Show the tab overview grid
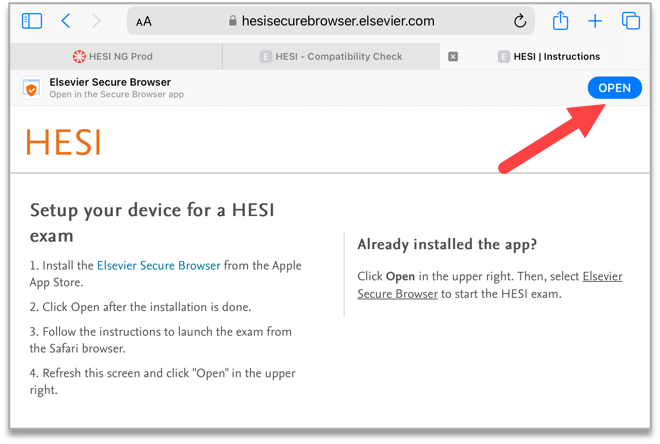660x444 pixels. pos(630,21)
